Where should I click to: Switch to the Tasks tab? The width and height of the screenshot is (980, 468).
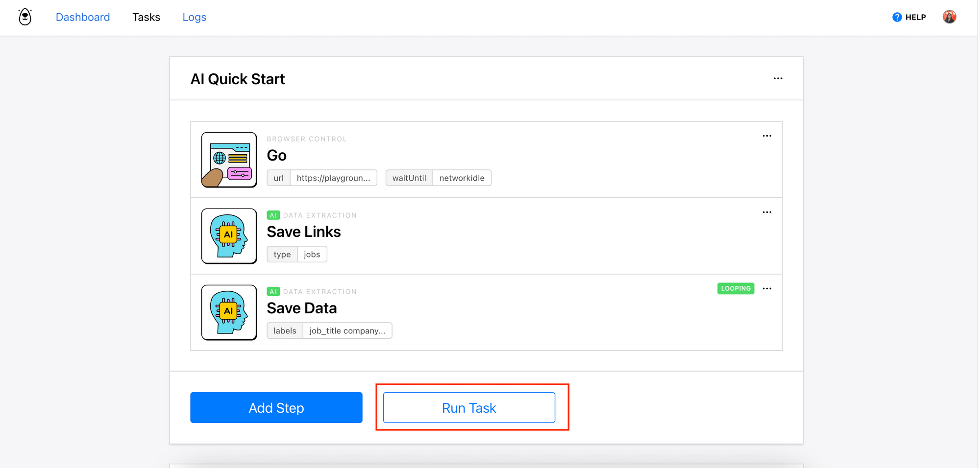coord(146,17)
